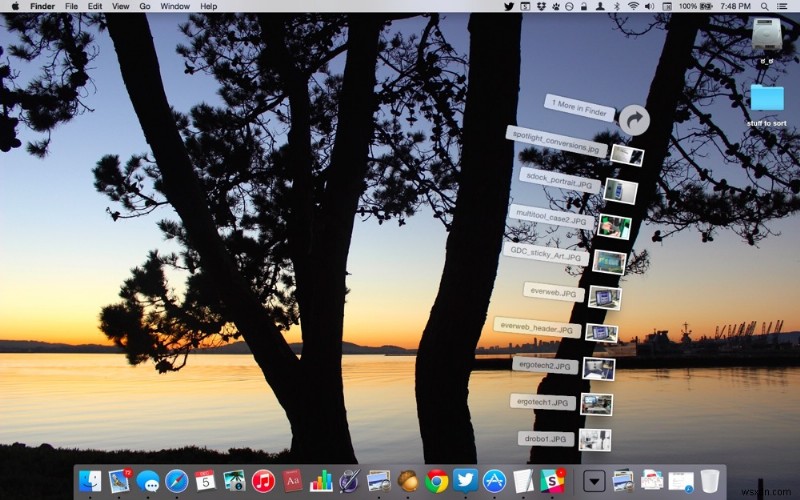Open the Messages app in Dock

[148, 481]
